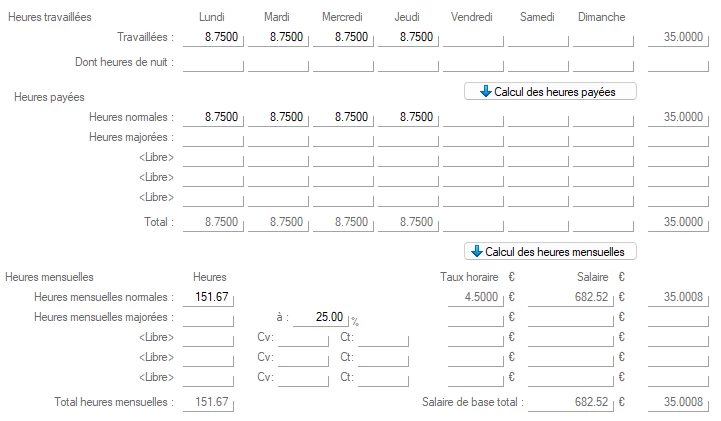Click the Samedi Heures normales field

[537, 117]
